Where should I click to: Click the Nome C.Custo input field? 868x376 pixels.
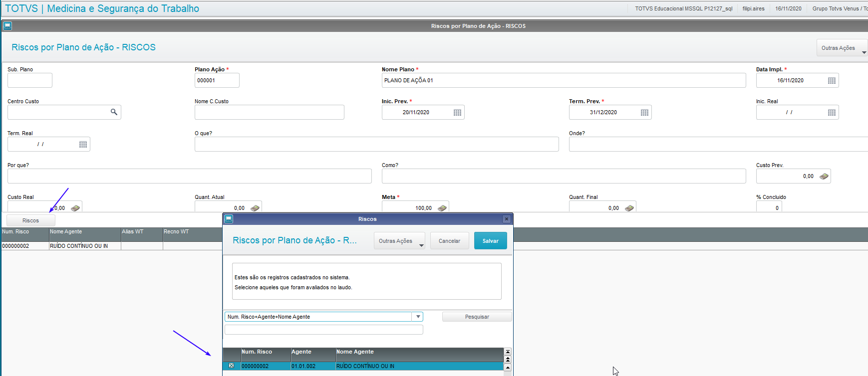[270, 112]
